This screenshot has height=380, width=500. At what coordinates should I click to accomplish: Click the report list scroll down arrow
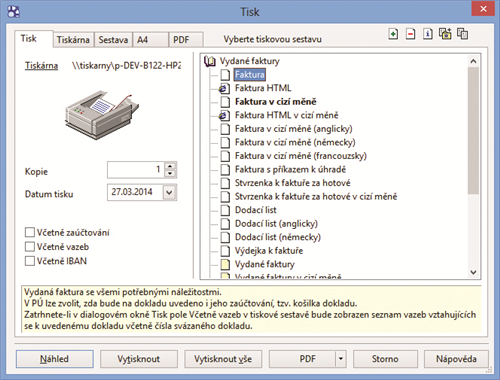pos(473,272)
